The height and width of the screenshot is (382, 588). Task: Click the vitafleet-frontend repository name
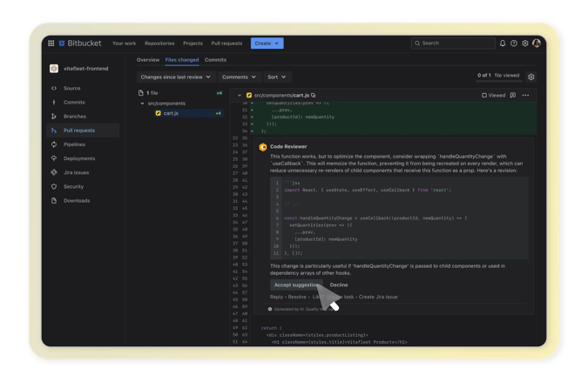(86, 69)
